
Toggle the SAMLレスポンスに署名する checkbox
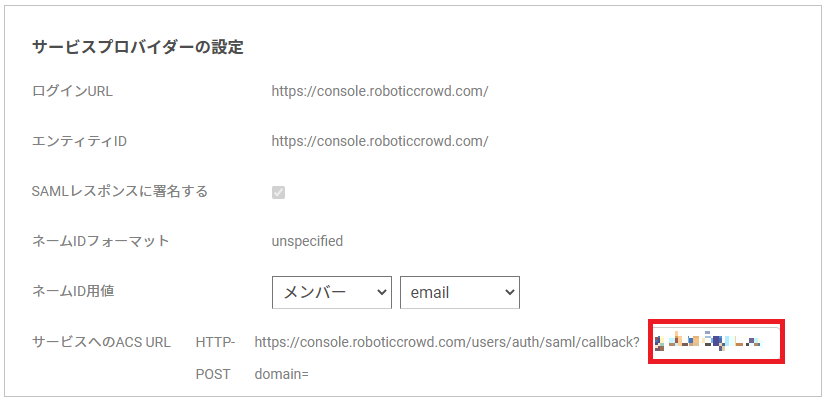278,193
